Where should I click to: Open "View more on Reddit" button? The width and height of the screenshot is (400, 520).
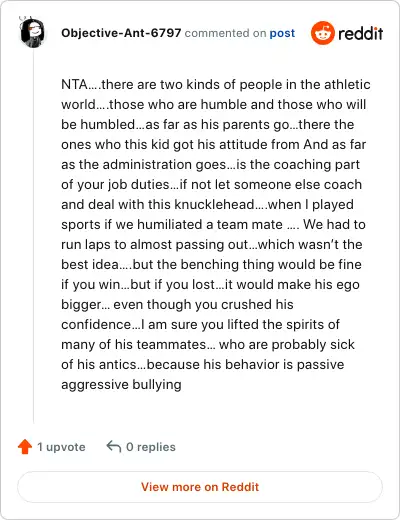point(200,487)
